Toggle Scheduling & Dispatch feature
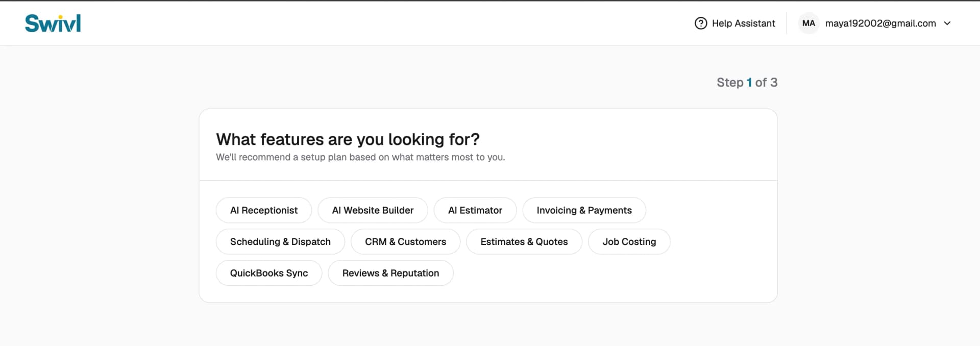This screenshot has width=980, height=346. click(x=280, y=242)
